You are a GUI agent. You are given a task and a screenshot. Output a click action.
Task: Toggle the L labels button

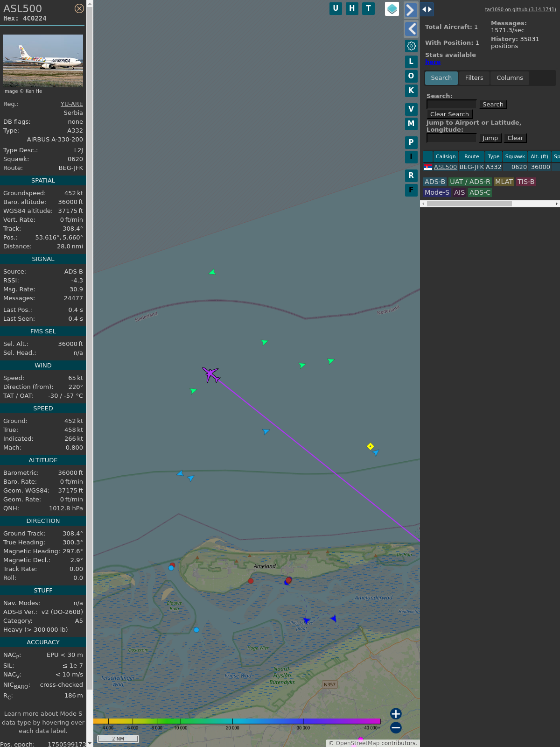(411, 62)
